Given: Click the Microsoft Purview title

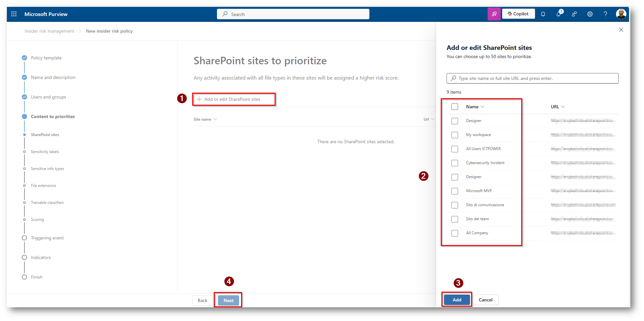Looking at the screenshot, I should coord(46,14).
